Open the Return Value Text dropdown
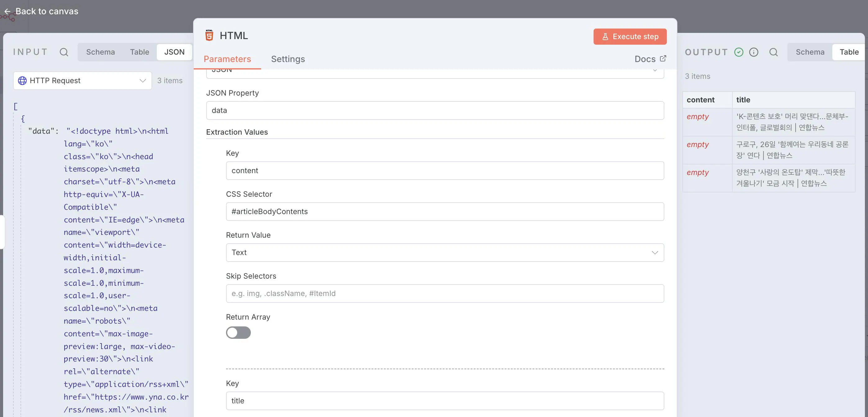 pos(445,252)
